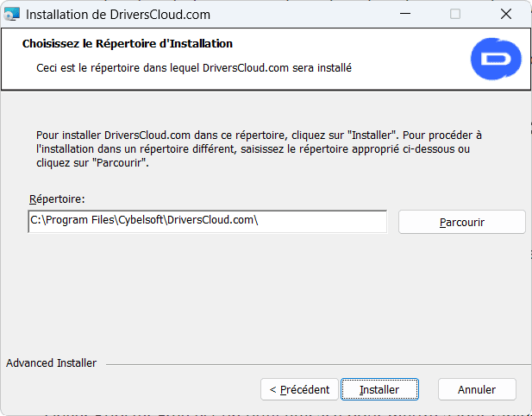This screenshot has height=416, width=532.
Task: Click the 'Choisissez le Répertoire d'Installation' heading
Action: 128,43
